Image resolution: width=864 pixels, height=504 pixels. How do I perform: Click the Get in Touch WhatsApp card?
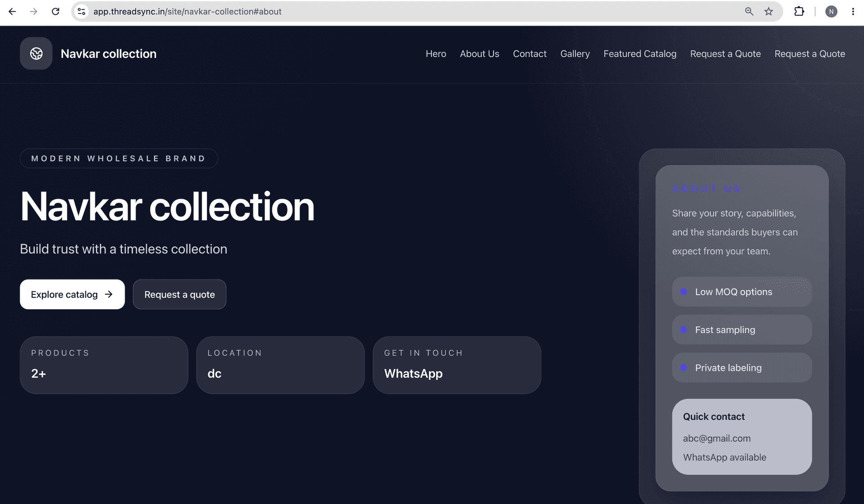[457, 365]
